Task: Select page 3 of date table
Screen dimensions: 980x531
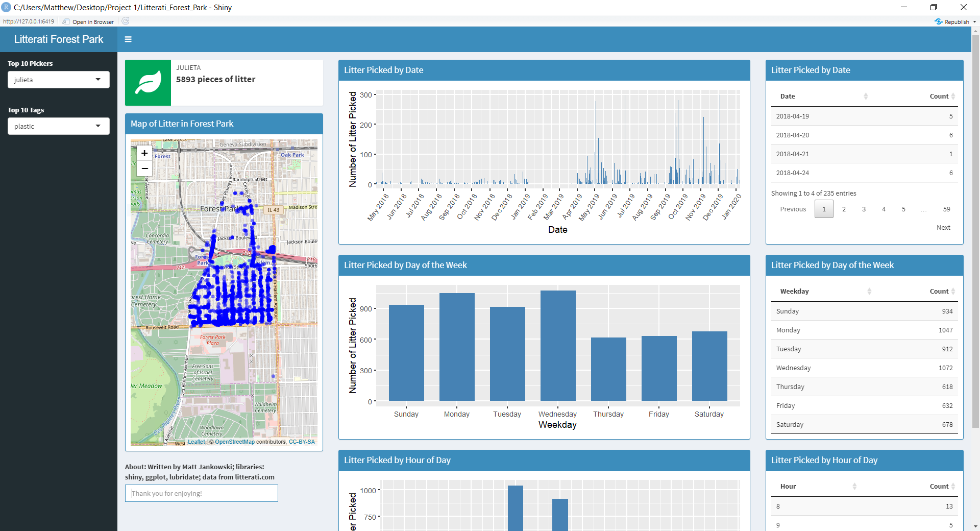Action: pyautogui.click(x=864, y=209)
